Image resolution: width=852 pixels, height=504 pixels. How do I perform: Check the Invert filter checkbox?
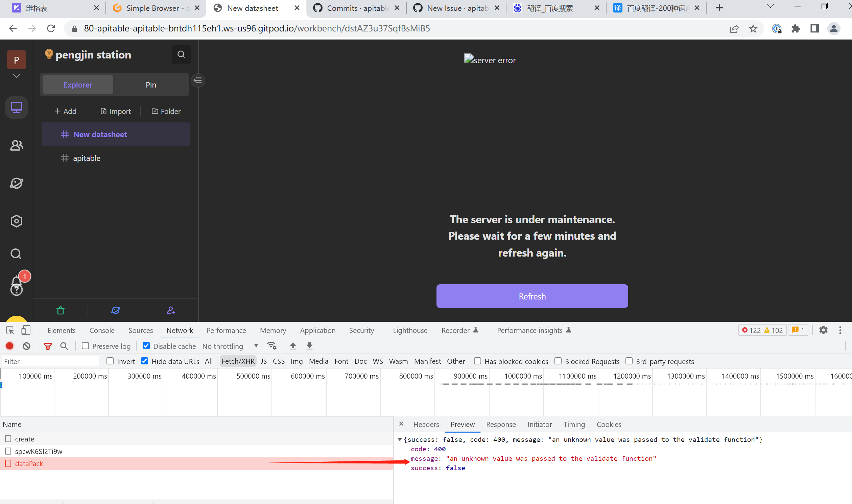(110, 361)
